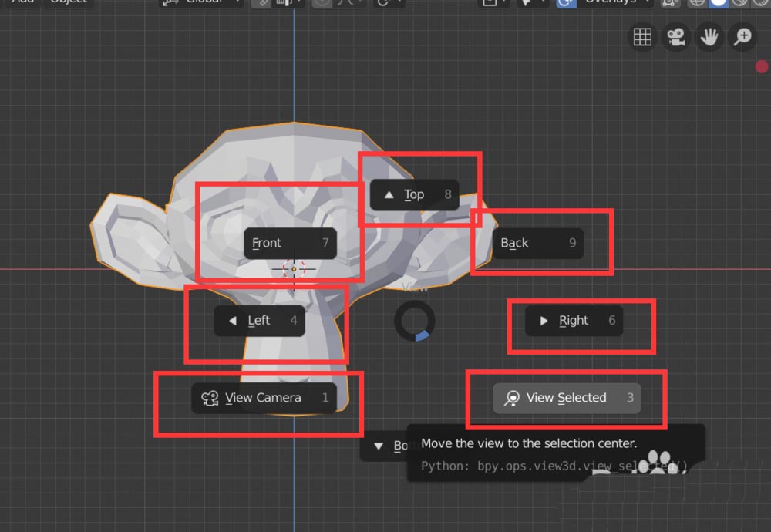
Task: Choose Right view in the pie menu
Action: (x=574, y=321)
